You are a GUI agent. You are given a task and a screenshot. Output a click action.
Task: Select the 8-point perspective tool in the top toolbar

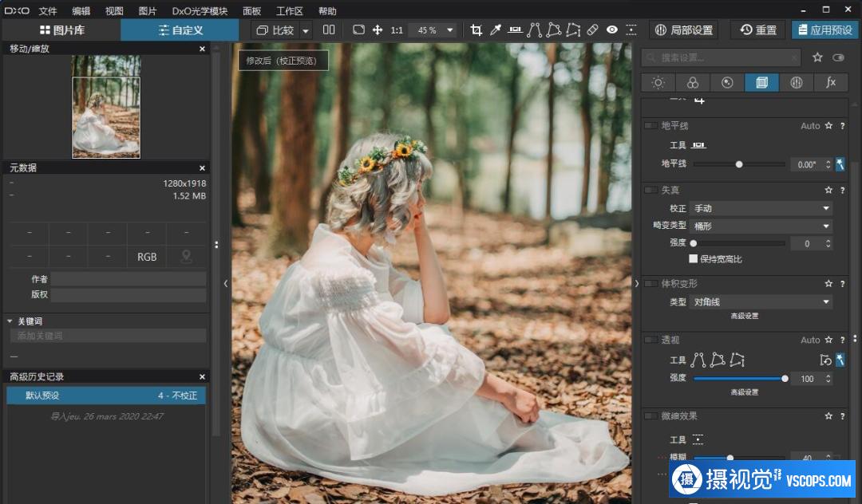tap(573, 30)
